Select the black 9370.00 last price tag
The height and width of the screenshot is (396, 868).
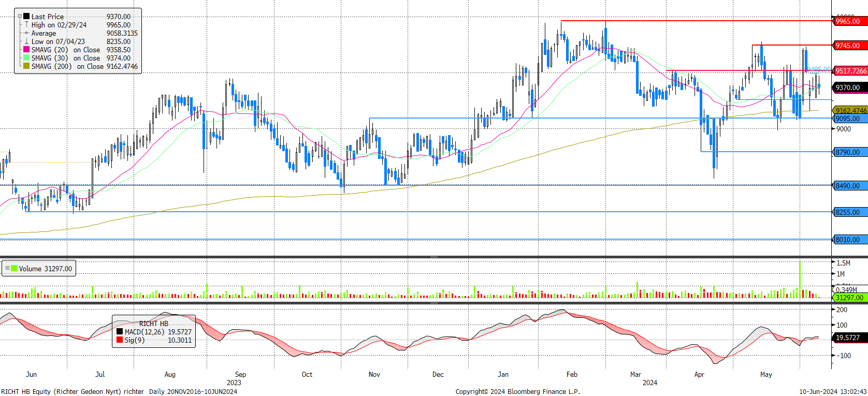pos(849,87)
